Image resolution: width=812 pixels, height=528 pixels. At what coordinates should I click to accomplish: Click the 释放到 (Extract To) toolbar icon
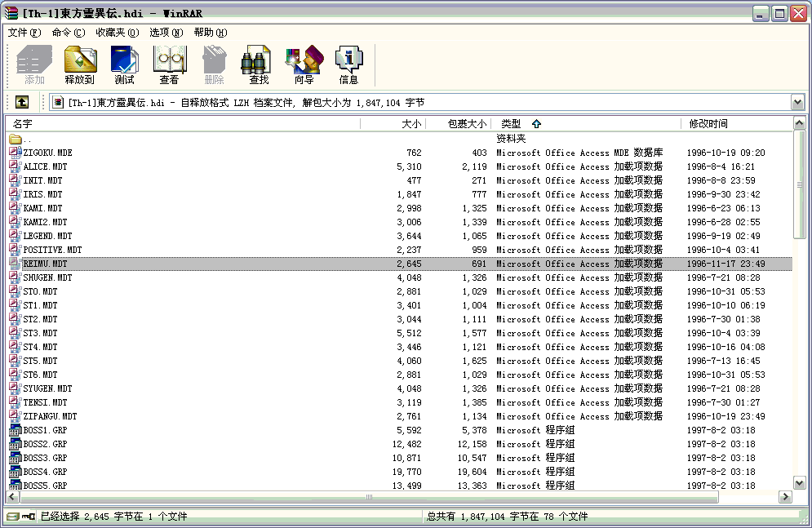(80, 64)
